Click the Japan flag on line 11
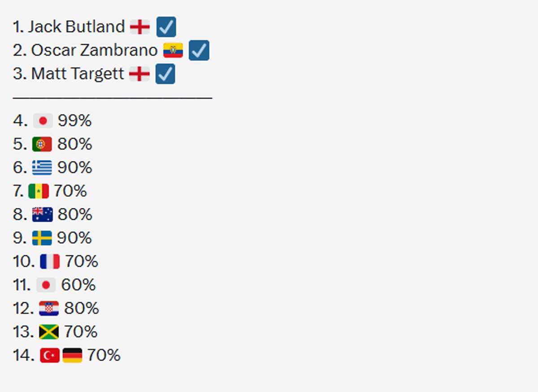 (x=46, y=285)
